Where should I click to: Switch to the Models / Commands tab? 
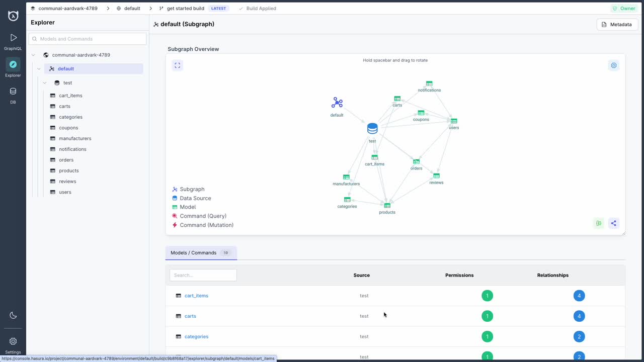click(x=201, y=253)
